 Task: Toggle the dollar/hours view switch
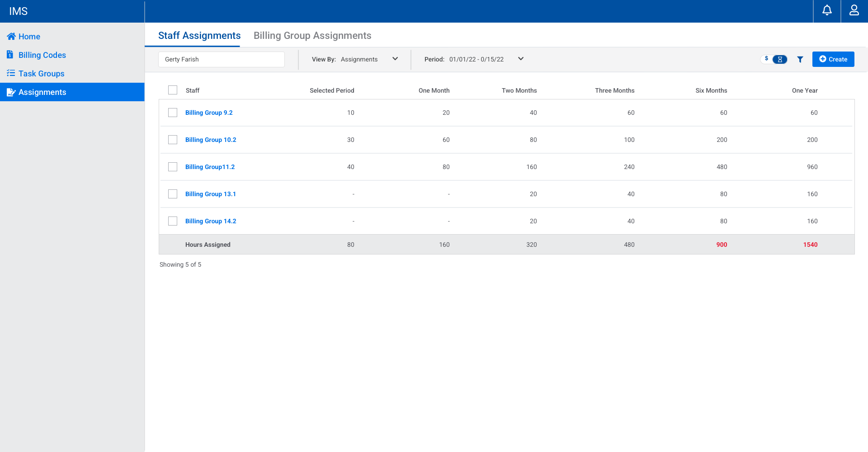pyautogui.click(x=774, y=59)
